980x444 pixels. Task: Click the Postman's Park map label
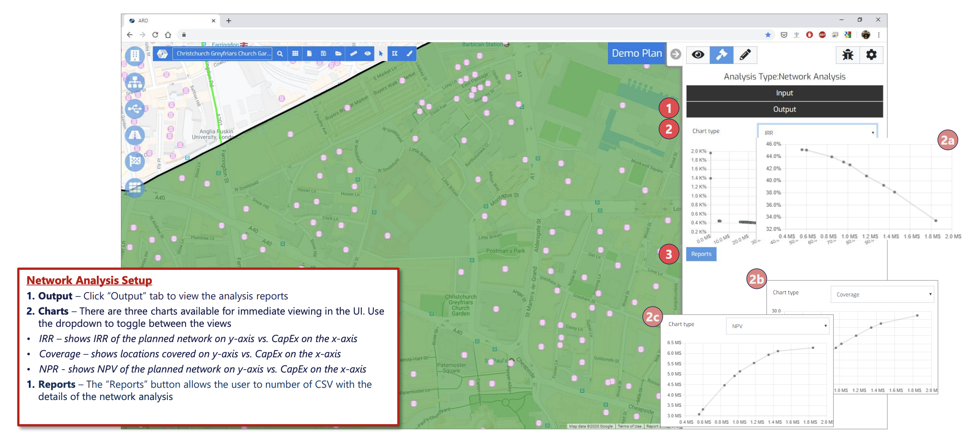pos(505,251)
